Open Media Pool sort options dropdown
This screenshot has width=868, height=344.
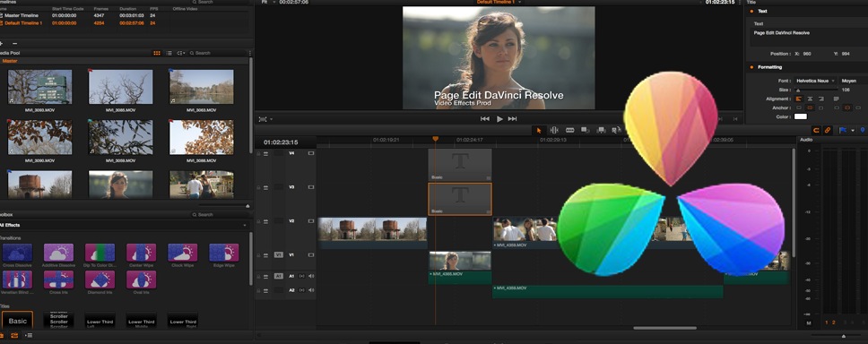pyautogui.click(x=181, y=53)
